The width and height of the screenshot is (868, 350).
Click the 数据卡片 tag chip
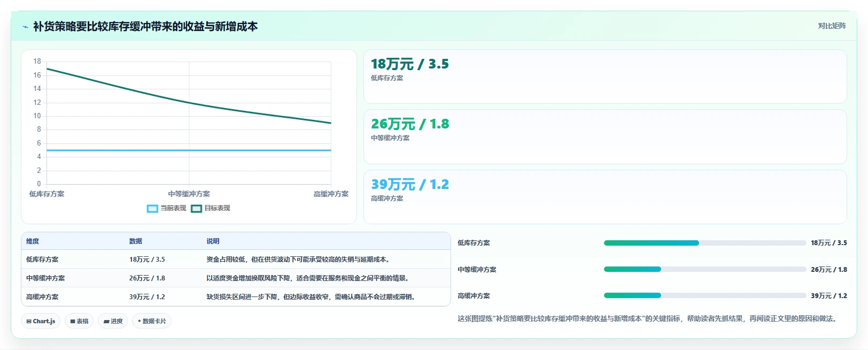pyautogui.click(x=152, y=321)
